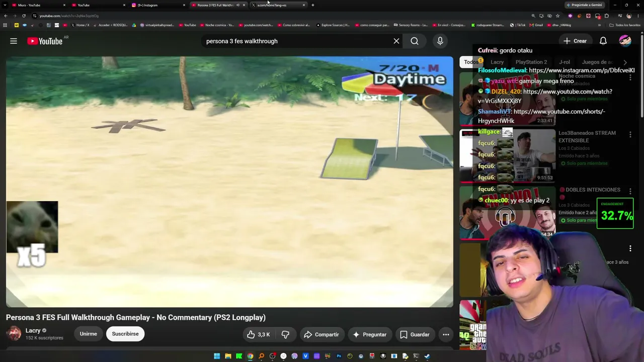Screen dimensions: 644x362
Task: Click the Suscribirse button
Action: (125, 334)
